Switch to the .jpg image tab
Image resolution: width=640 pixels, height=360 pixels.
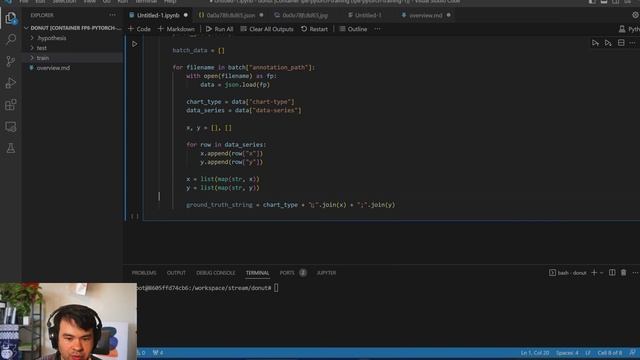[x=304, y=15]
